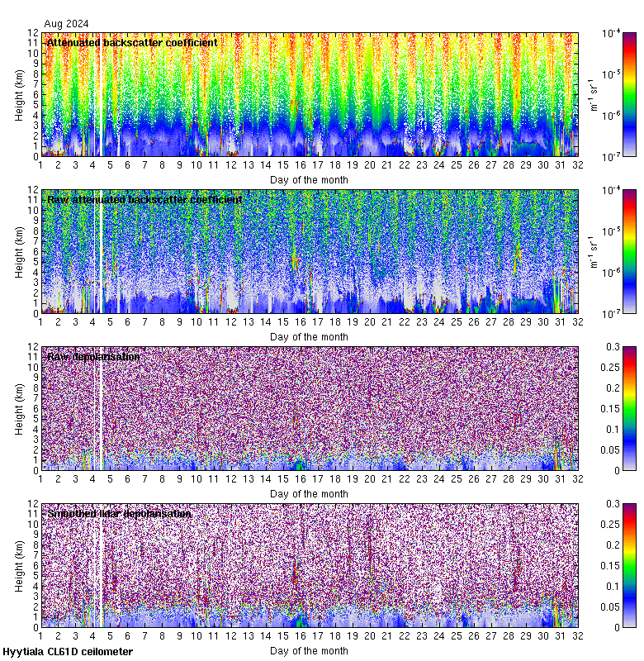
Task: Select the 'Attenuated backscatter coefficient' panel title
Action: pyautogui.click(x=132, y=42)
